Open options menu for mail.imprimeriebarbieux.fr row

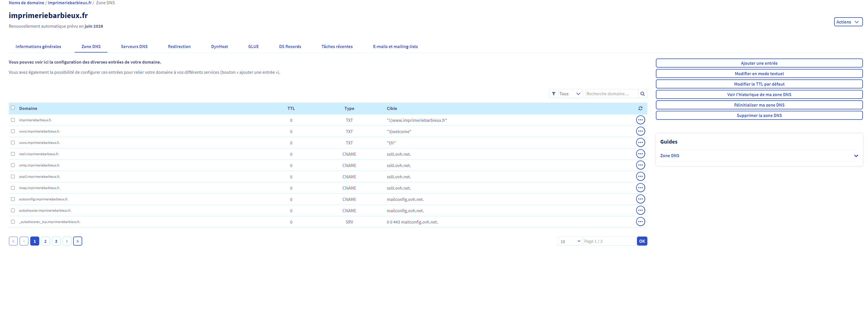point(640,154)
